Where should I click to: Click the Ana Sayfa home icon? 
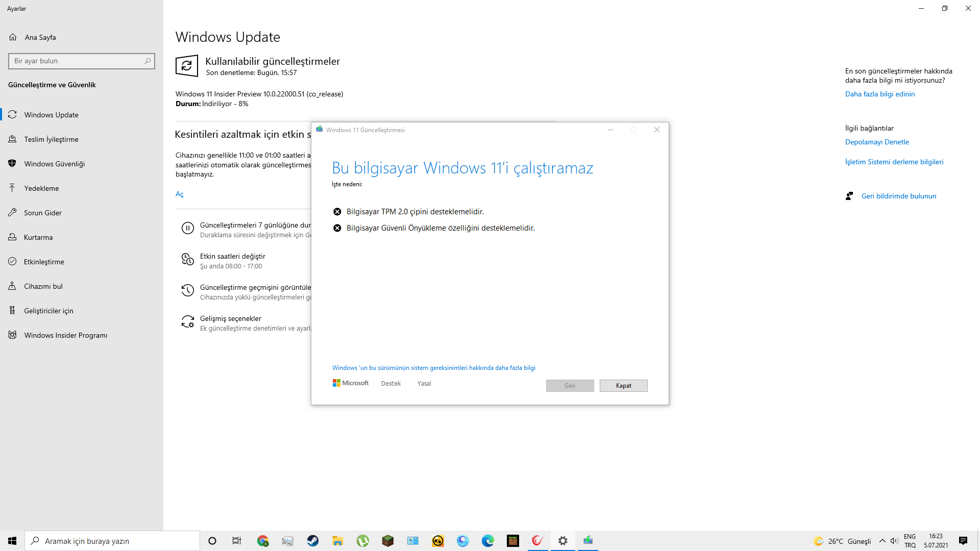[13, 37]
